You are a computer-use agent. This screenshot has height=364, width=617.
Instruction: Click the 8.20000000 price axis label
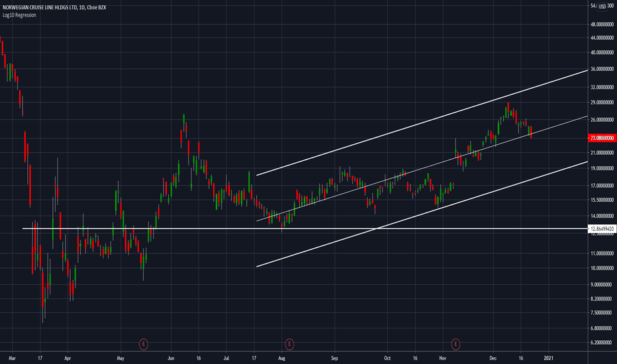tap(602, 298)
